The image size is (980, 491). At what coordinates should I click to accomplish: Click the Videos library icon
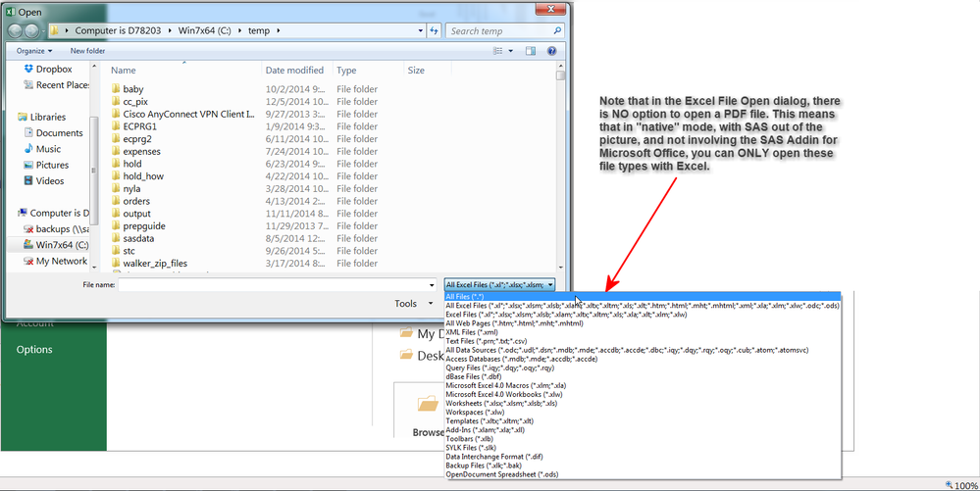tap(28, 180)
